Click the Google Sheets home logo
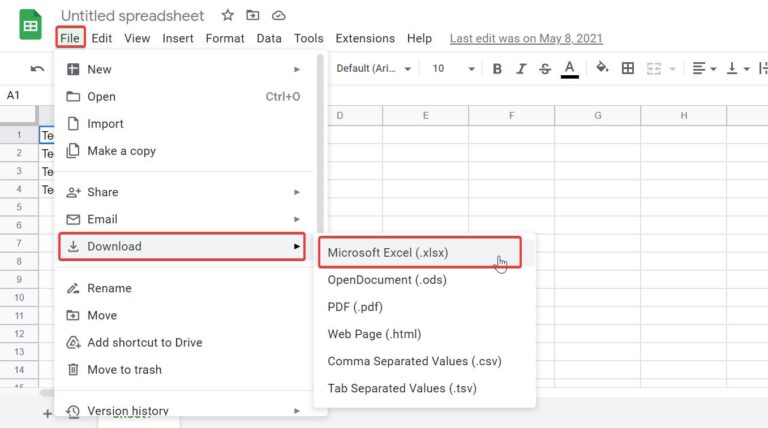The height and width of the screenshot is (428, 768). pos(30,24)
